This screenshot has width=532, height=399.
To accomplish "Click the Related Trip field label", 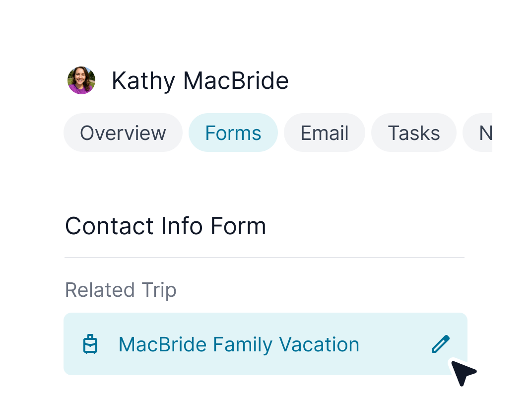I will click(x=121, y=290).
